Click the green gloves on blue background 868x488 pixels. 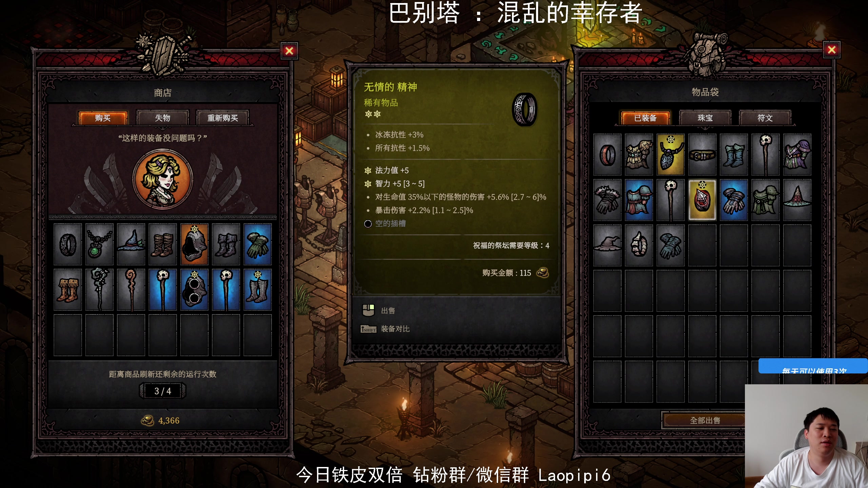tap(258, 244)
